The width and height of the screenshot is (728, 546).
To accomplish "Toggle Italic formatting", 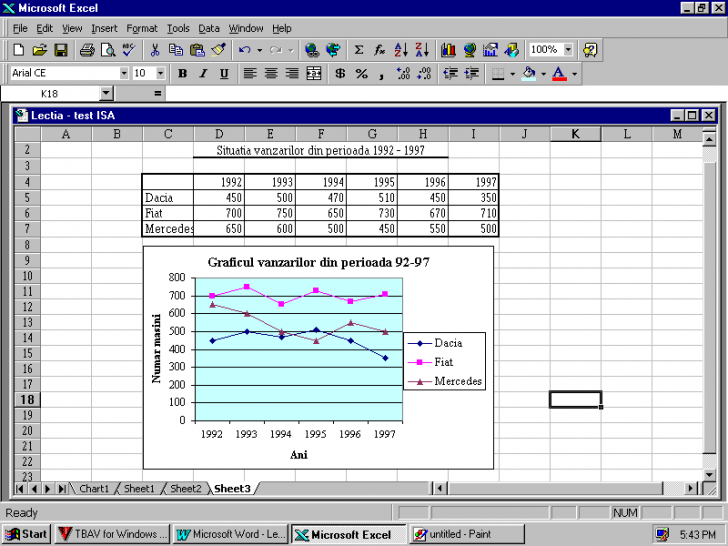I will tap(203, 73).
